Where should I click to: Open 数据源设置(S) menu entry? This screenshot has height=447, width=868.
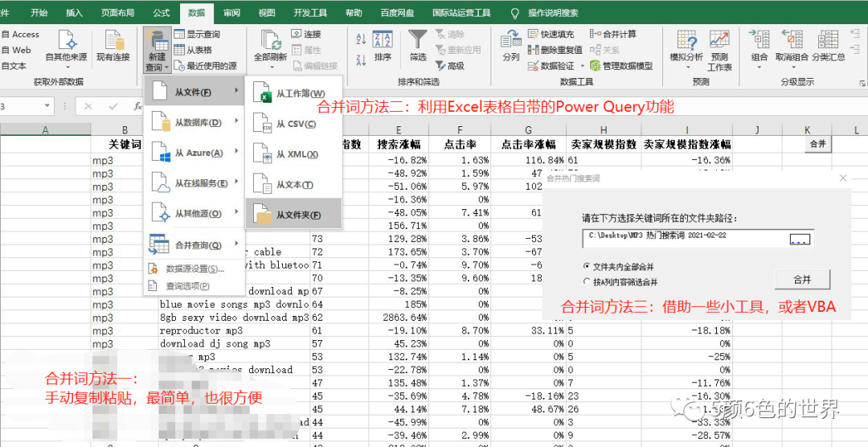[194, 269]
